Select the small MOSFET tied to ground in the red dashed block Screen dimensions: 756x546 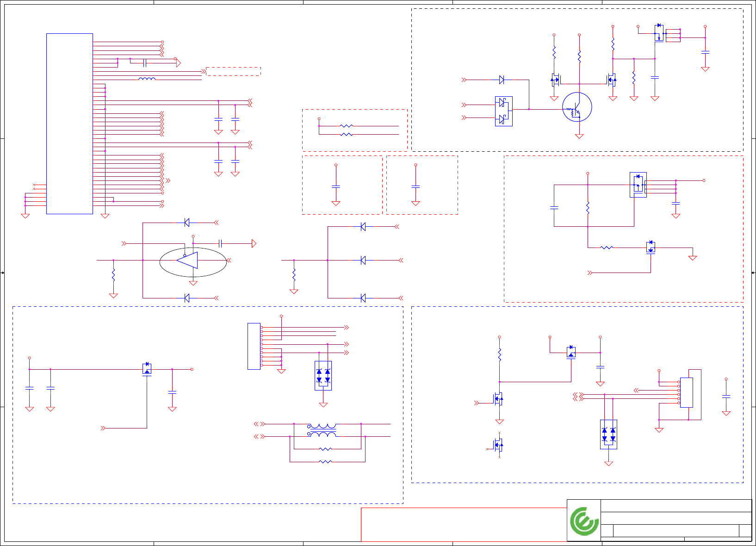(651, 247)
